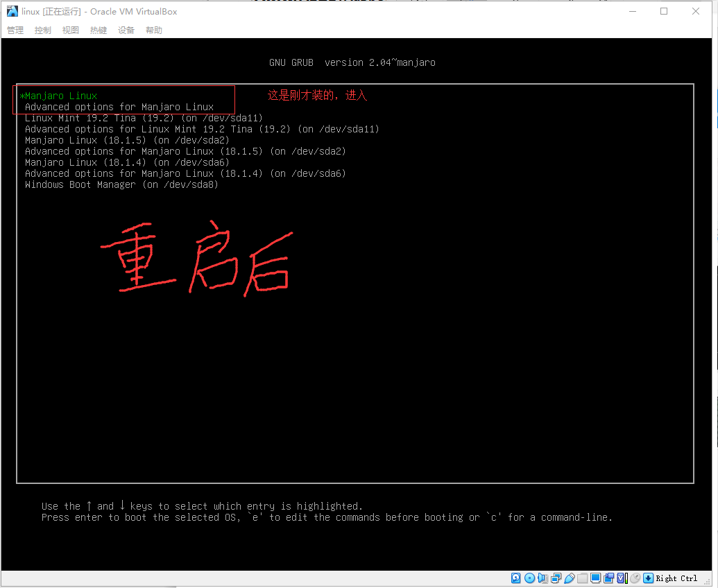Click the highlighted Manjaro Linux boot entry
The width and height of the screenshot is (718, 588).
coord(61,96)
